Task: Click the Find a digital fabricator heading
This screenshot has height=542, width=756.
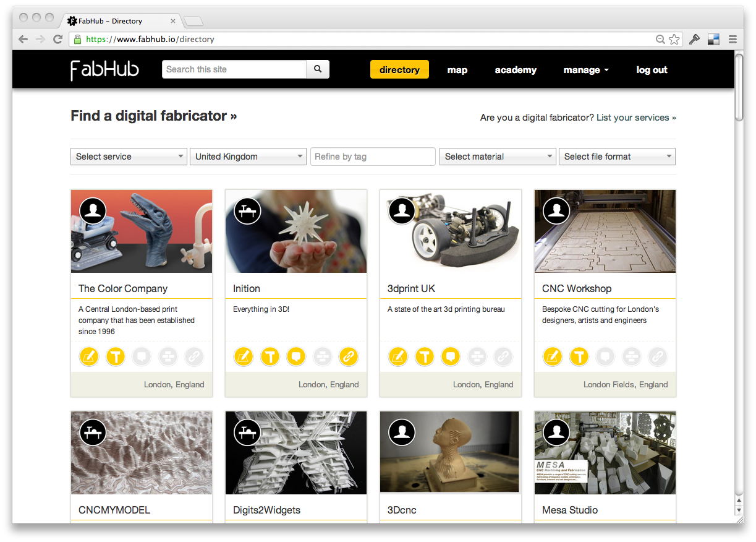Action: click(x=153, y=116)
